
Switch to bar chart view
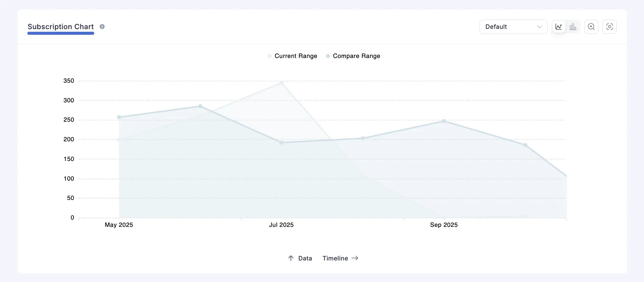click(x=573, y=27)
